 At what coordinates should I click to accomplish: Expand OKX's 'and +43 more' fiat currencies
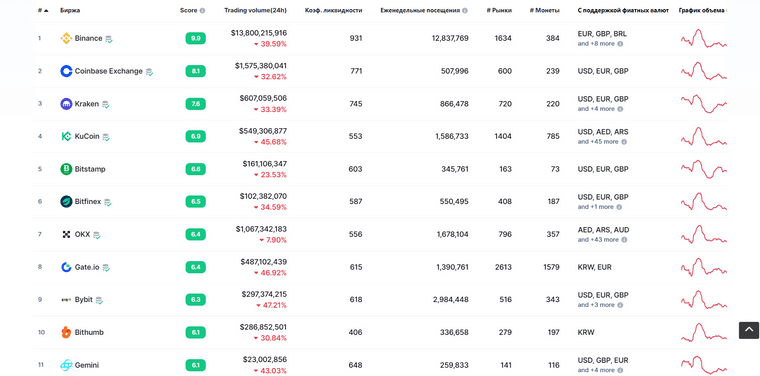point(602,240)
